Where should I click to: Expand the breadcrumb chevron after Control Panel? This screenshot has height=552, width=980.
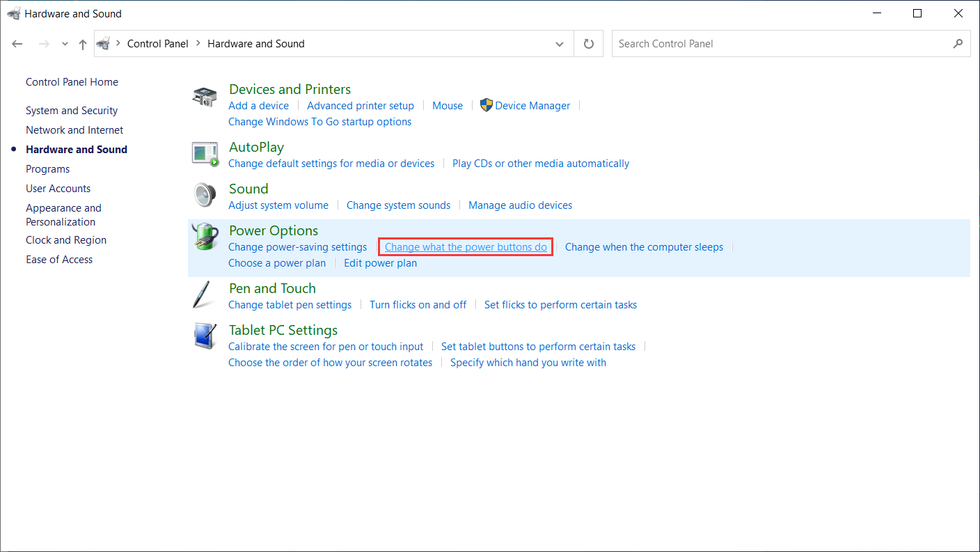pos(198,44)
